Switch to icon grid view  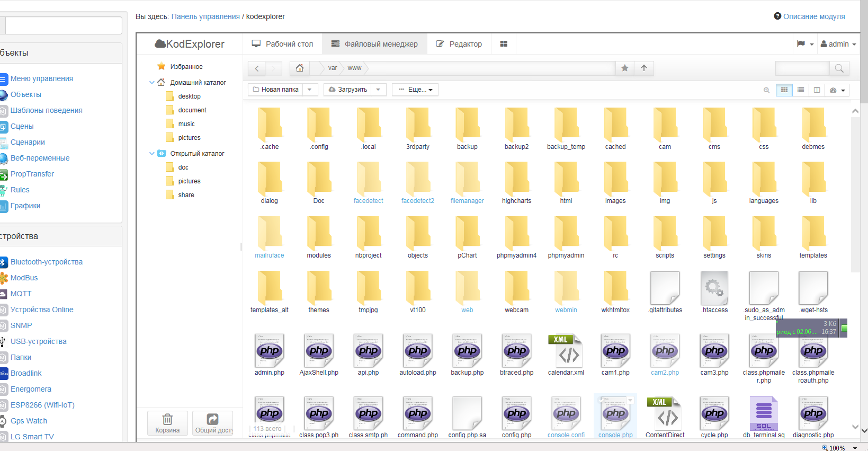point(784,90)
